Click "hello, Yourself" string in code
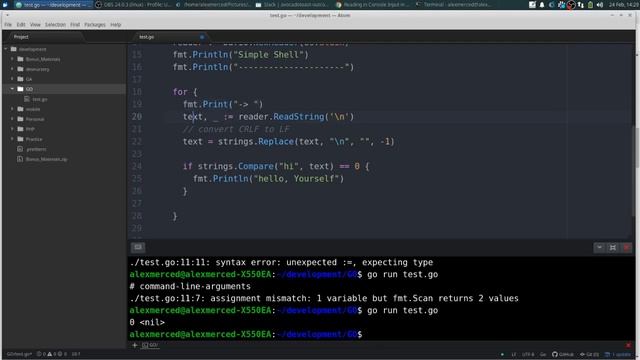The height and width of the screenshot is (360, 640). (297, 179)
